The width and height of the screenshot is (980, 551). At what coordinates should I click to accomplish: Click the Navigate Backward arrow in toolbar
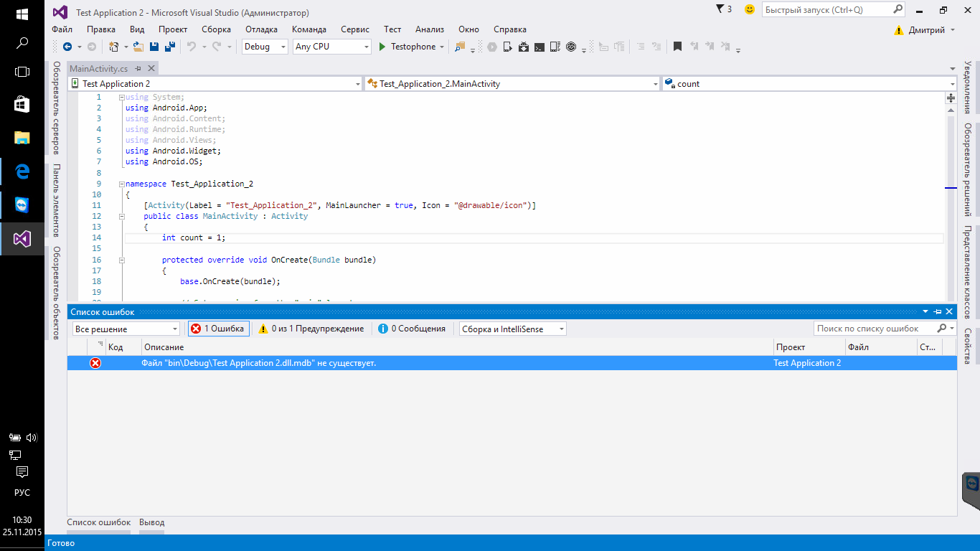pos(67,47)
